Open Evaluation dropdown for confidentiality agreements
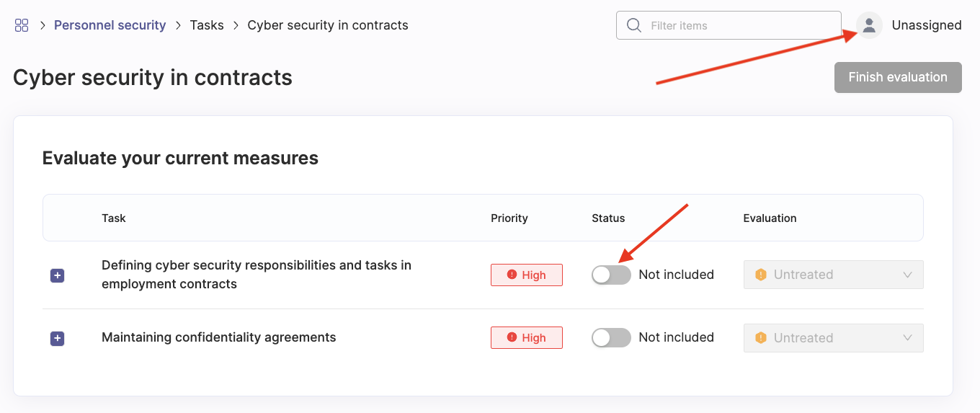The height and width of the screenshot is (413, 980). [x=834, y=338]
